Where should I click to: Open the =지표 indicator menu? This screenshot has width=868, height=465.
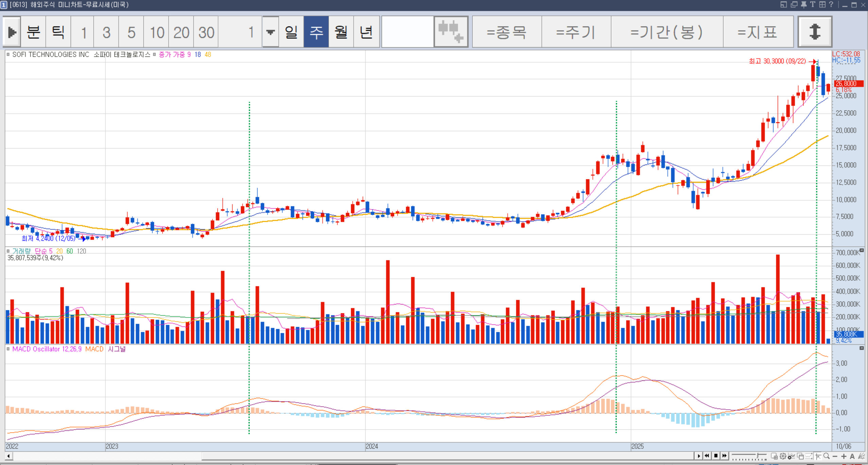758,32
